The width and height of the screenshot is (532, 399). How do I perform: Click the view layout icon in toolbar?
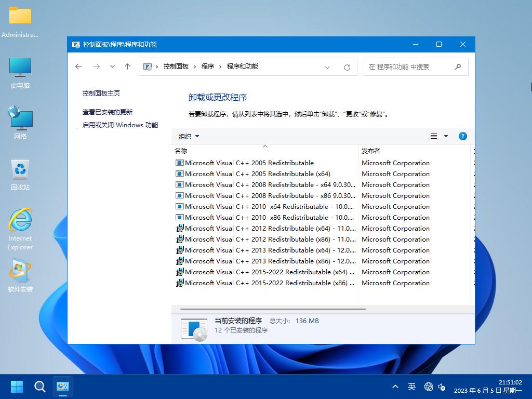[x=434, y=136]
